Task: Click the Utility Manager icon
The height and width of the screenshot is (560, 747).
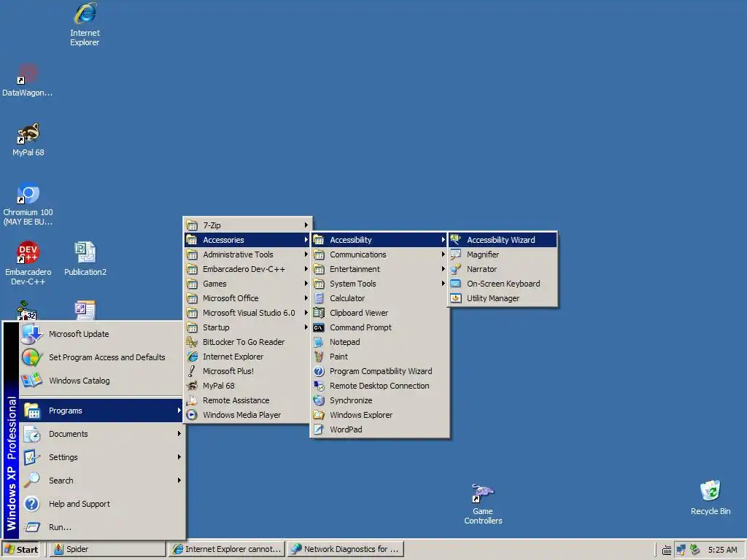Action: pyautogui.click(x=456, y=298)
